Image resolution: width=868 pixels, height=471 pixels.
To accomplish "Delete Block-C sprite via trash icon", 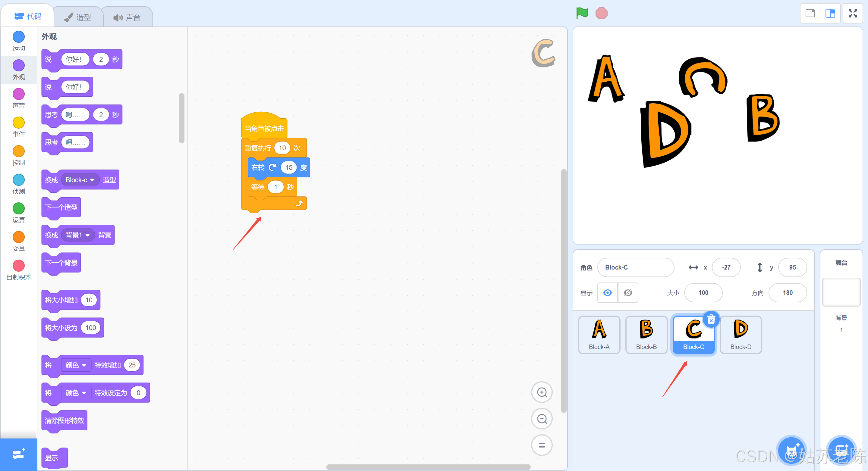I will pos(711,320).
